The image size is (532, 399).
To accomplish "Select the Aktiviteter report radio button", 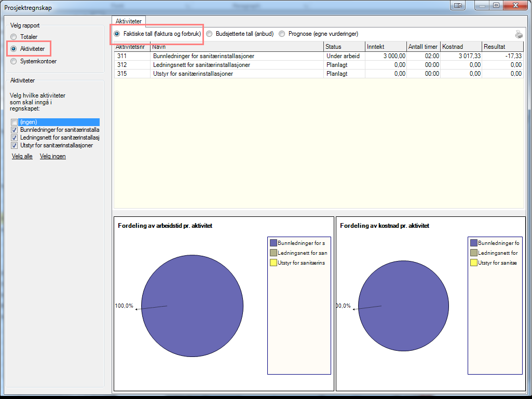I will [x=13, y=49].
